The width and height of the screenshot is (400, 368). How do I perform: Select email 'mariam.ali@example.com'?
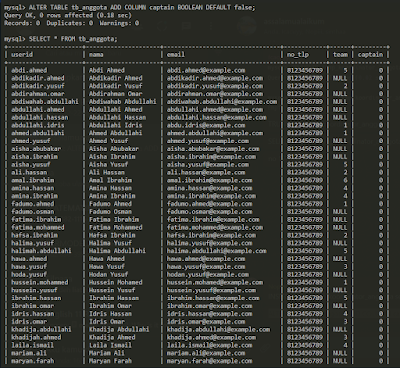tap(206, 353)
